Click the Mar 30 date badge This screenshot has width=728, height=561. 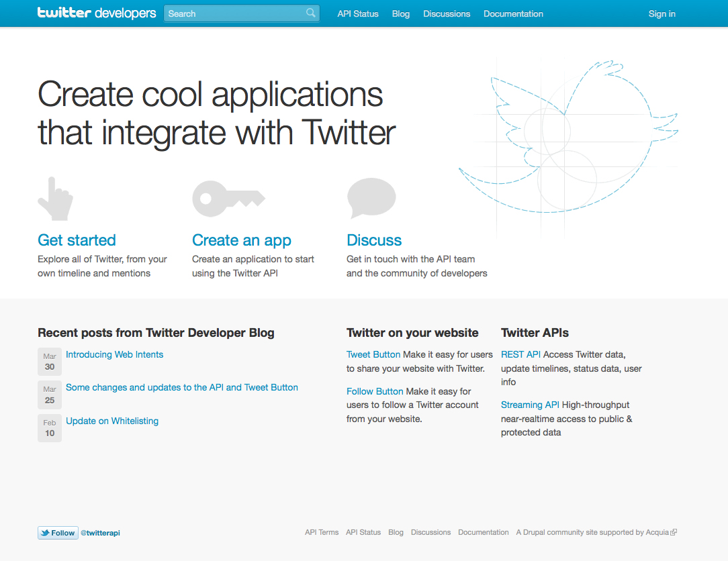(x=49, y=361)
